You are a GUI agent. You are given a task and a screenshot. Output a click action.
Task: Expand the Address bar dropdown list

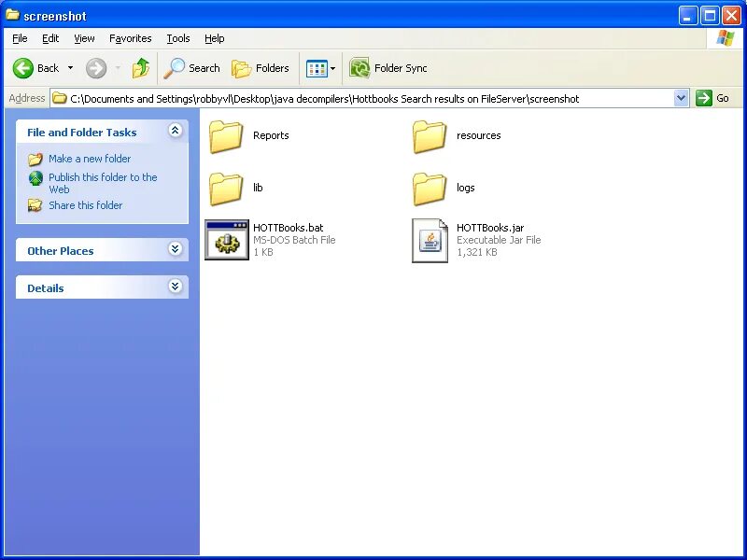point(682,99)
